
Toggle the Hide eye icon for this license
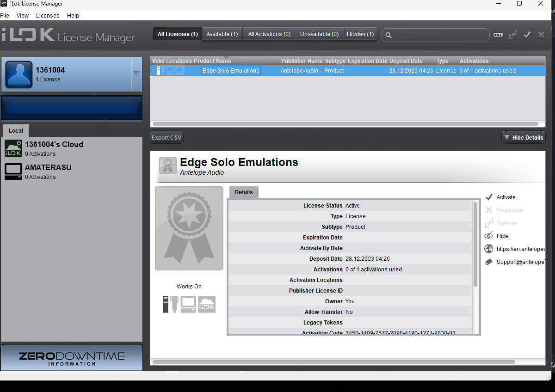489,236
